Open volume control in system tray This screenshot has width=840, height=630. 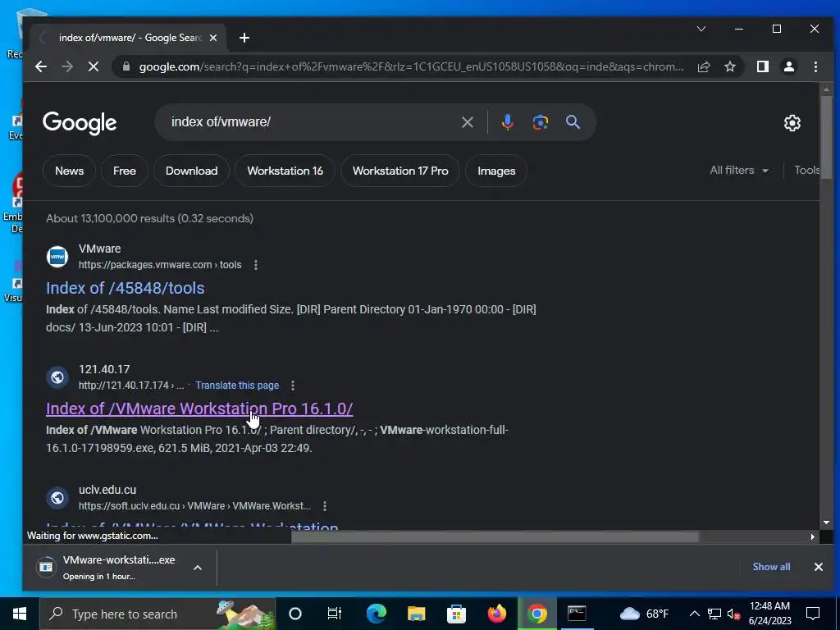pos(733,614)
